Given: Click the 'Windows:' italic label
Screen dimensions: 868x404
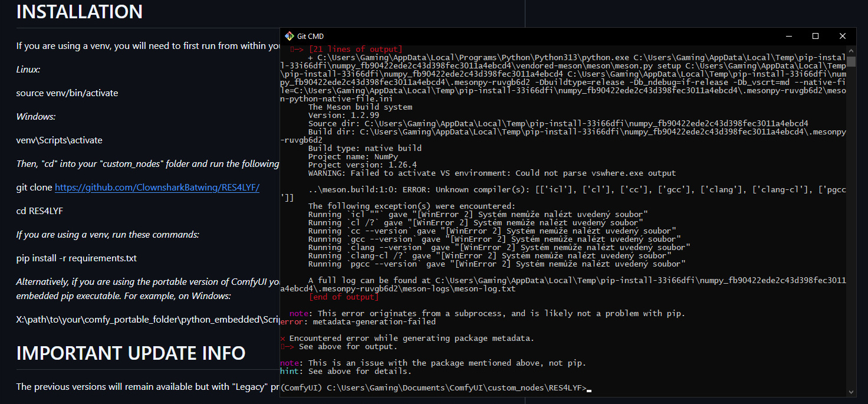Looking at the screenshot, I should click(x=36, y=117).
